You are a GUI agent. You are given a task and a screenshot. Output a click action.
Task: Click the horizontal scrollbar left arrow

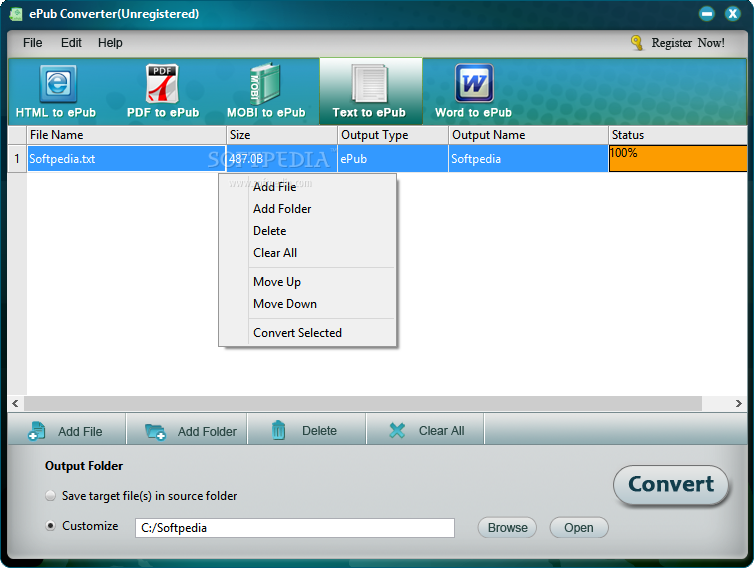tap(15, 403)
